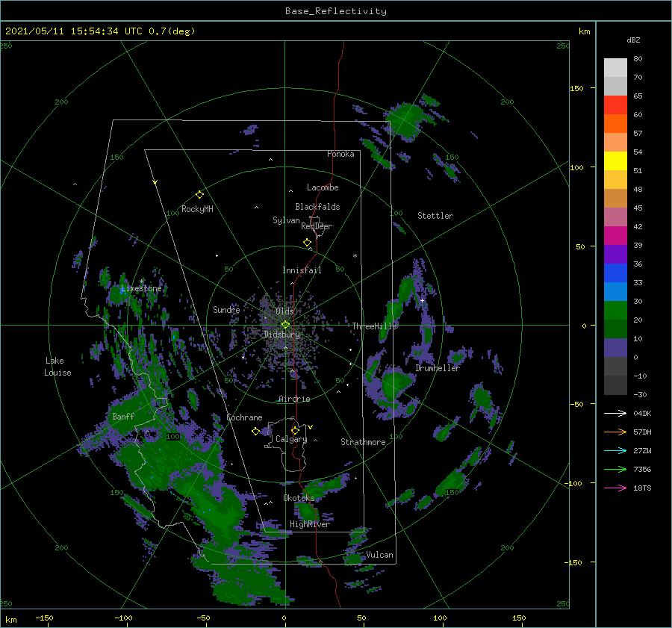Click the Strathmore label
Image resolution: width=672 pixels, height=628 pixels.
[x=363, y=442]
